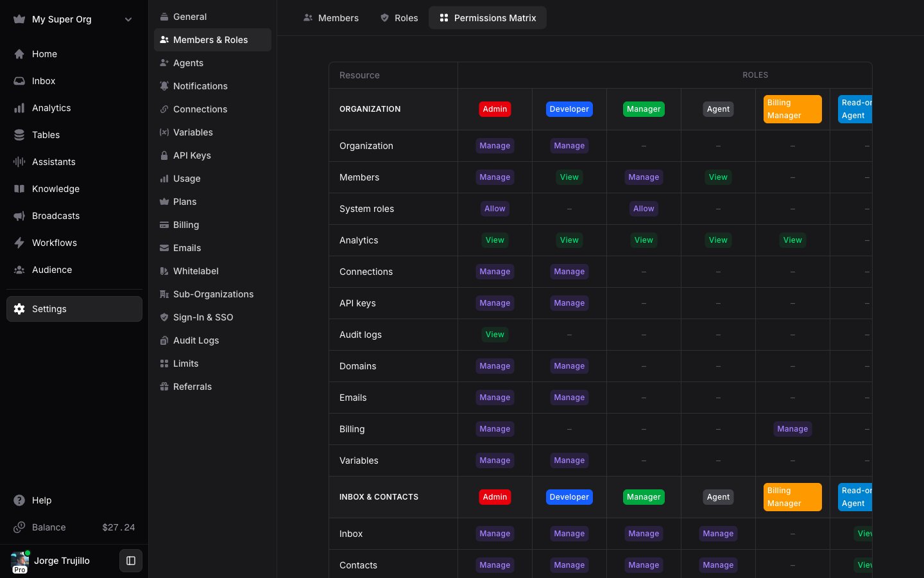Image resolution: width=924 pixels, height=578 pixels.
Task: Click the blue Developer badge in Organization header
Action: 569,109
